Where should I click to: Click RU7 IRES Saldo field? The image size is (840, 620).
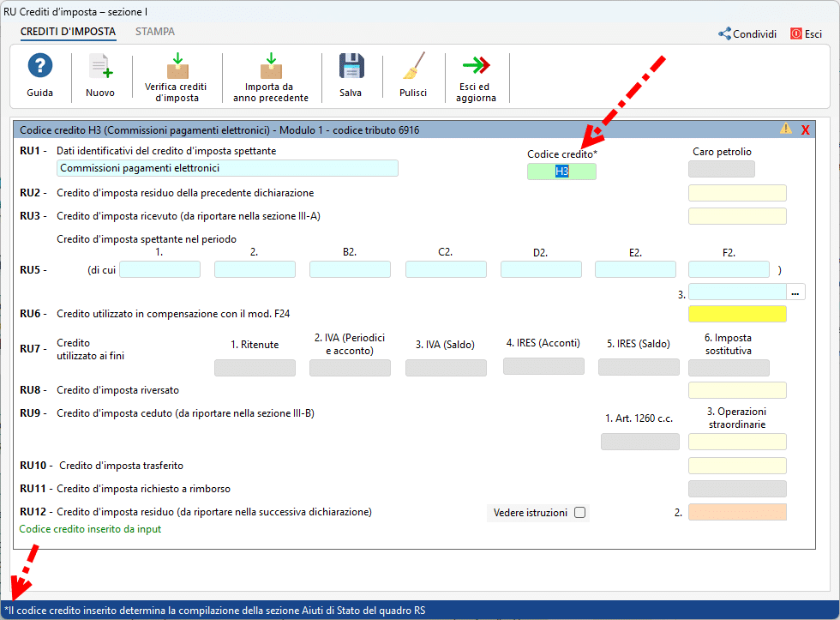[639, 367]
